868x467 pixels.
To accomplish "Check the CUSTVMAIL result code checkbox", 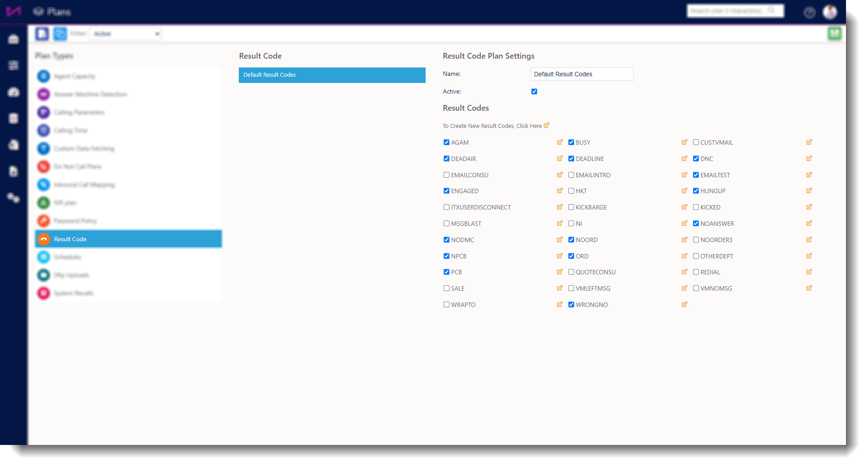I will [696, 142].
